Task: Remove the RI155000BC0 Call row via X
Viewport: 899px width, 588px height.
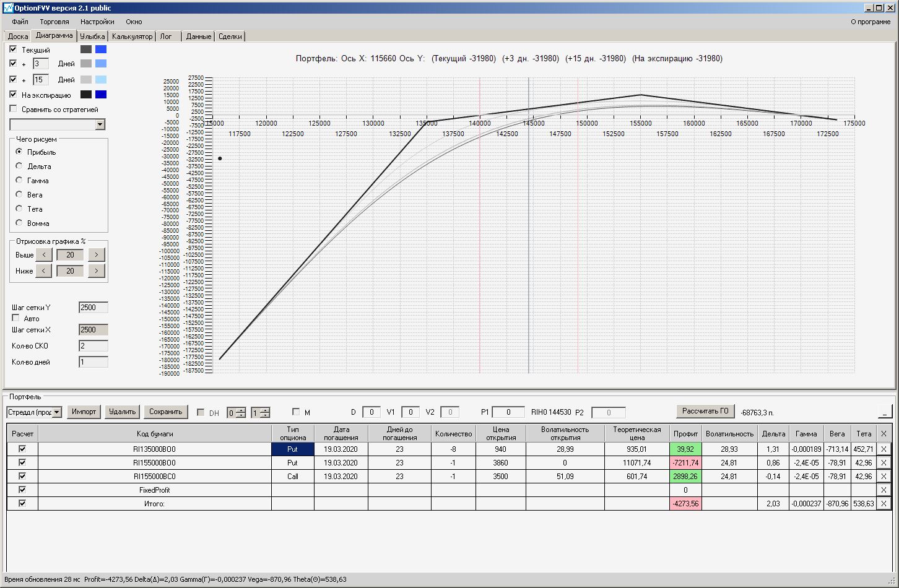Action: pos(884,476)
